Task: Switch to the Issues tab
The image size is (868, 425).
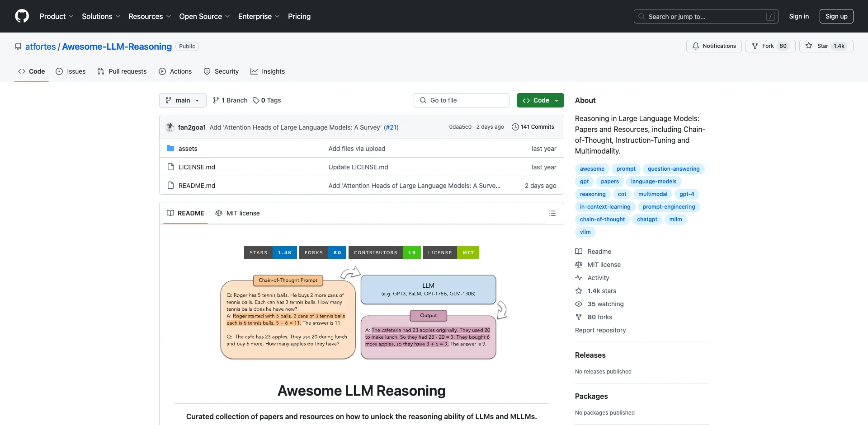Action: (71, 71)
